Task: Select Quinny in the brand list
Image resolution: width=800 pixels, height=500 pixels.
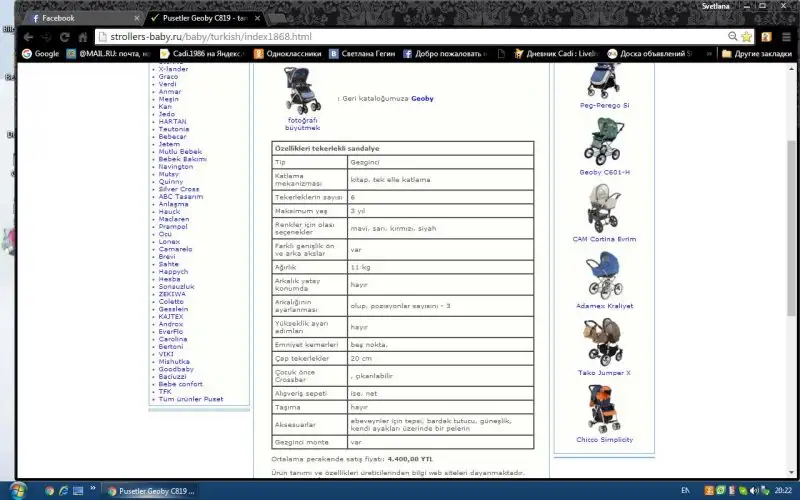Action: (170, 181)
